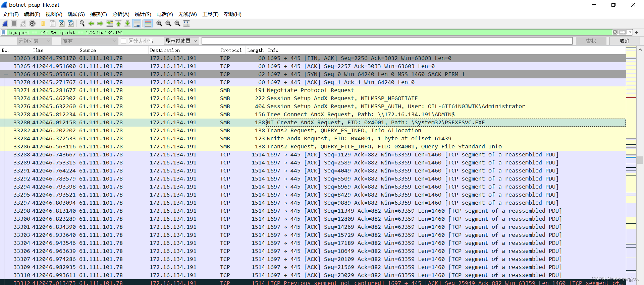Click the go to specific packet icon
The image size is (644, 285).
click(109, 23)
